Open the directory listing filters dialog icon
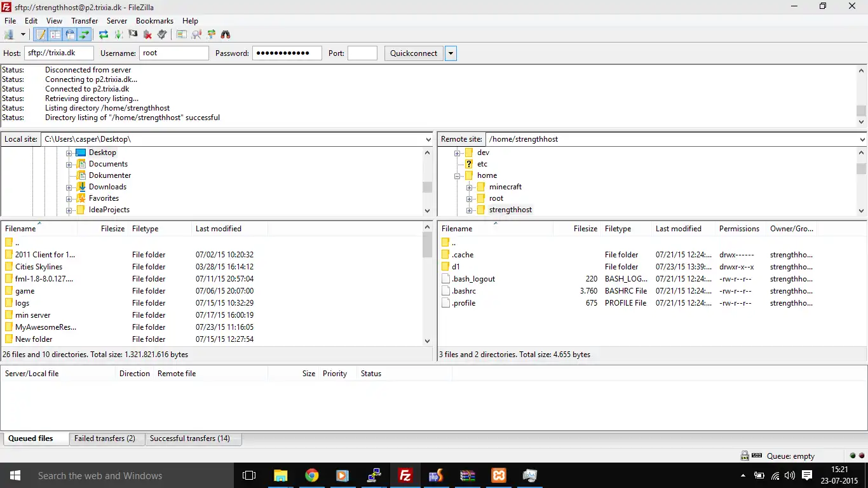 click(182, 34)
